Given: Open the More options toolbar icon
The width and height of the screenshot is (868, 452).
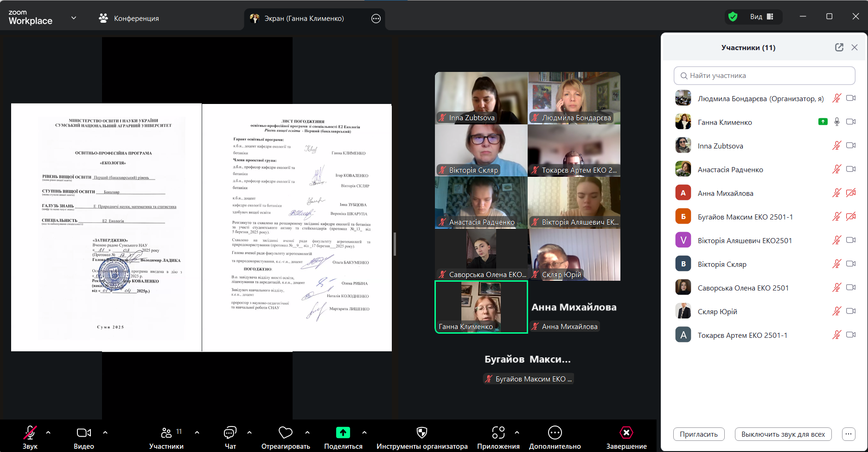Looking at the screenshot, I should (555, 433).
